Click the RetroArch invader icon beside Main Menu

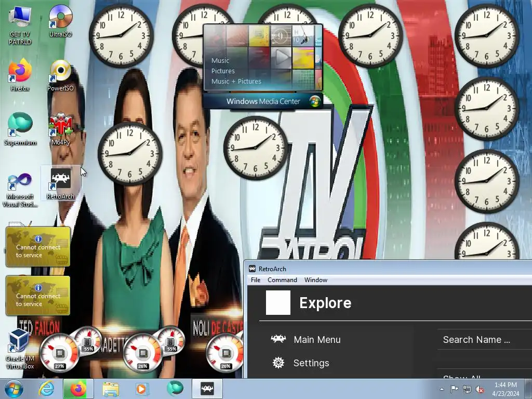click(278, 339)
